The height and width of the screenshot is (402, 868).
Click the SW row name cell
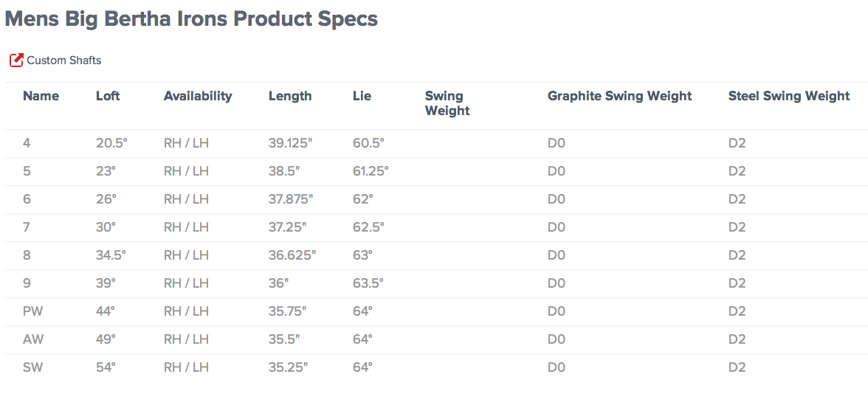33,367
